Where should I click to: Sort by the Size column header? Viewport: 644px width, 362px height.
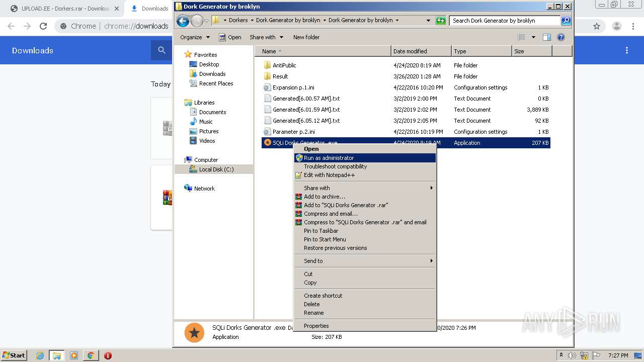(x=532, y=51)
